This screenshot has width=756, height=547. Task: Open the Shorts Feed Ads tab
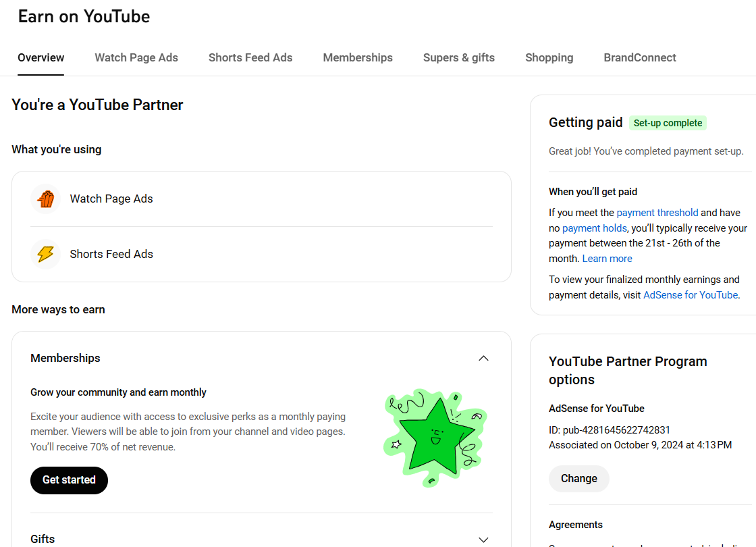point(250,57)
